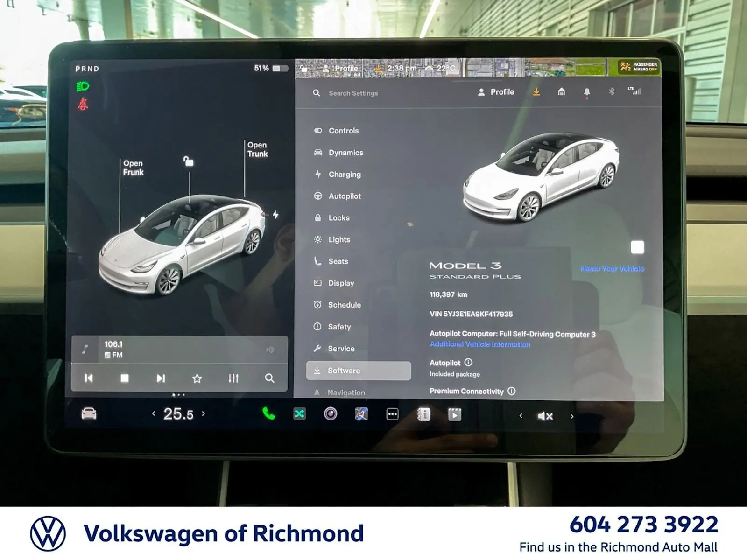Open the camera app icon
Screen dimensions: 747x560
pyautogui.click(x=331, y=413)
